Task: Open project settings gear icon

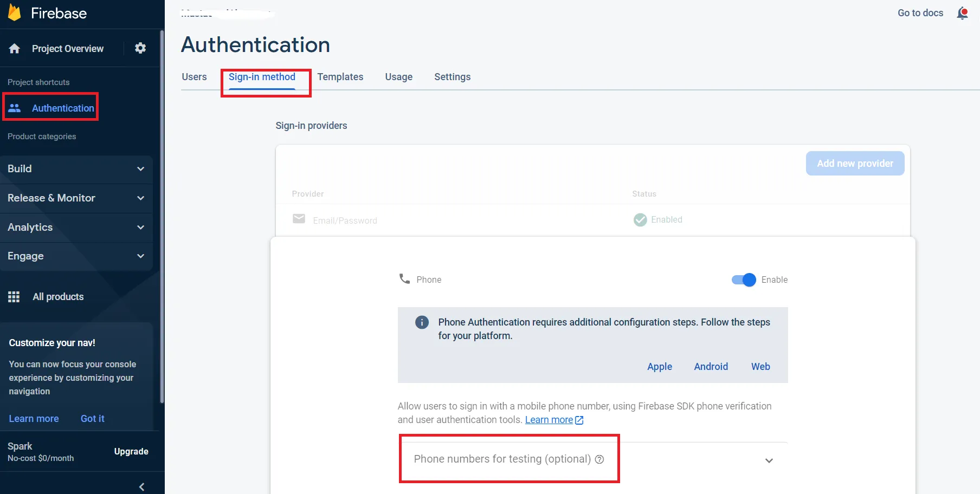Action: point(140,48)
